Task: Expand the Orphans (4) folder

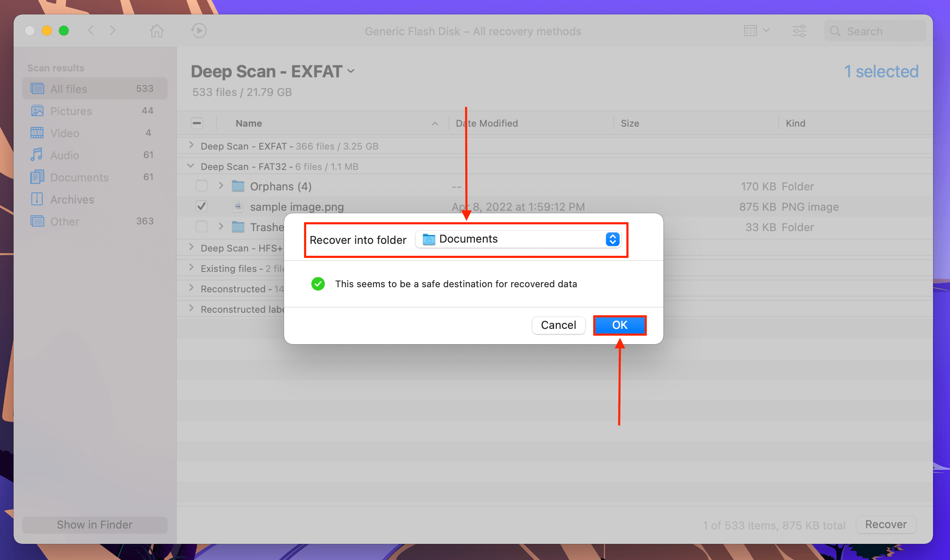Action: coord(221,186)
